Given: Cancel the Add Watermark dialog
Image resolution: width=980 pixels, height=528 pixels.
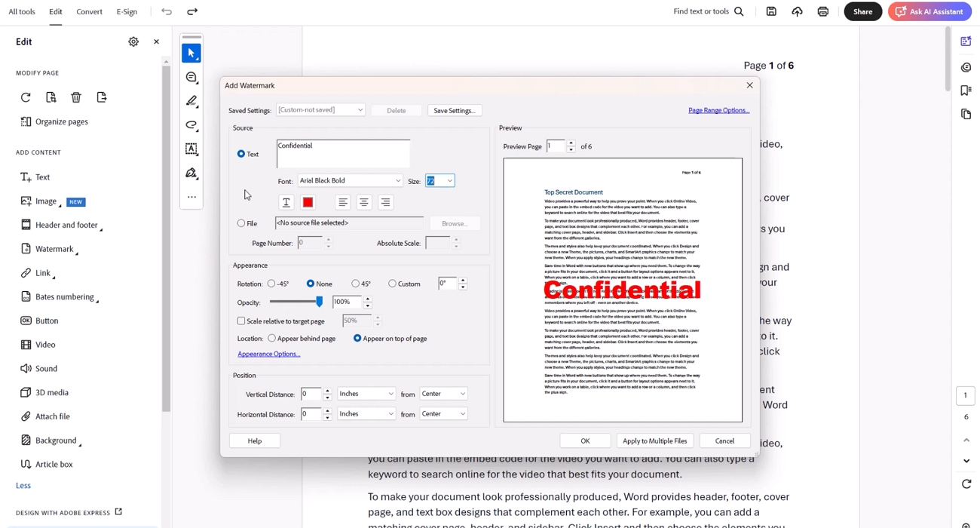Looking at the screenshot, I should [x=725, y=441].
